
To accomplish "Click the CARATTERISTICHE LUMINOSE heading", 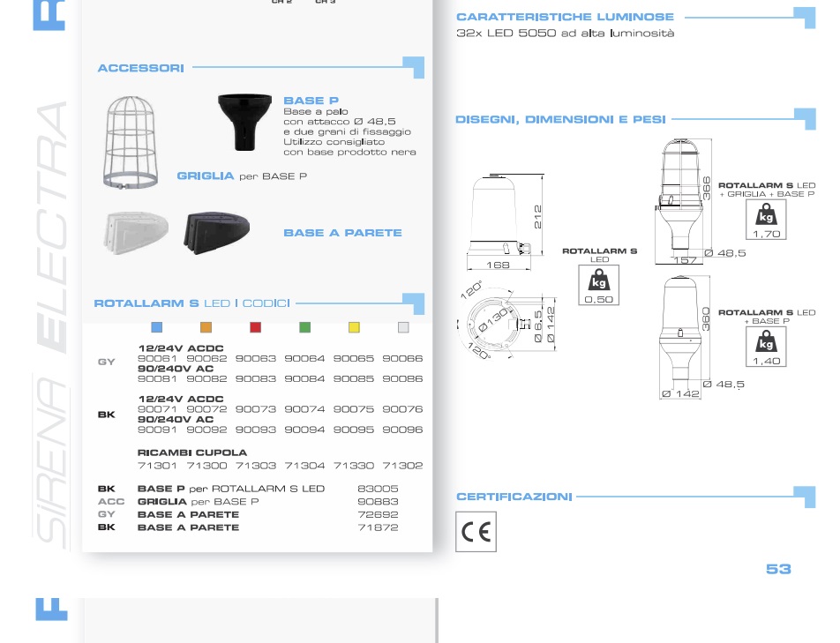I will 566,17.
